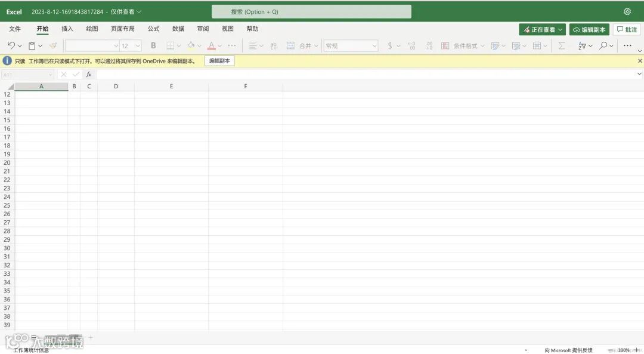The image size is (644, 354).
Task: Open the font name combo box
Action: [x=92, y=45]
